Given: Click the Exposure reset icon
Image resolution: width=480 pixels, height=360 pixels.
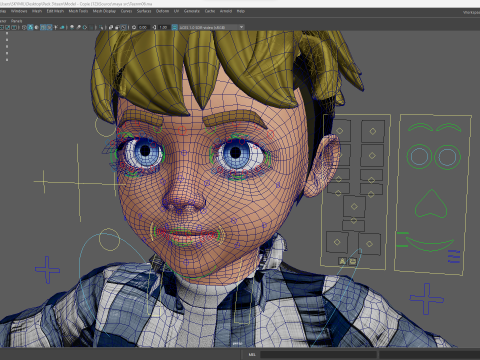Looking at the screenshot, I should 134,27.
